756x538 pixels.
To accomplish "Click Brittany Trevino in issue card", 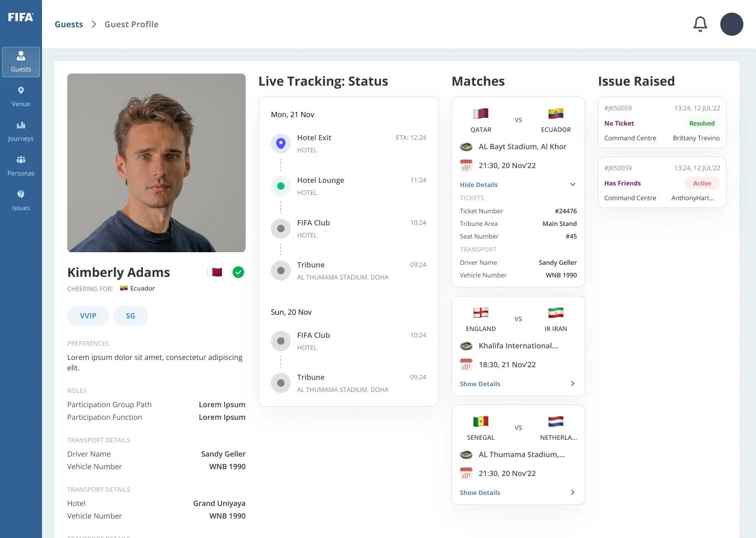I will click(x=696, y=138).
